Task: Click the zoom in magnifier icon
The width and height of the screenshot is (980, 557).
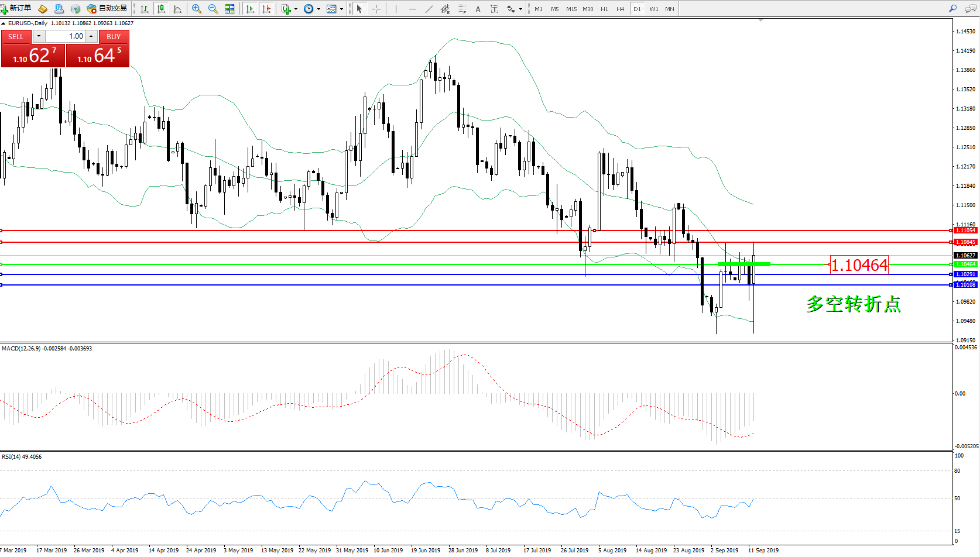Action: coord(197,9)
